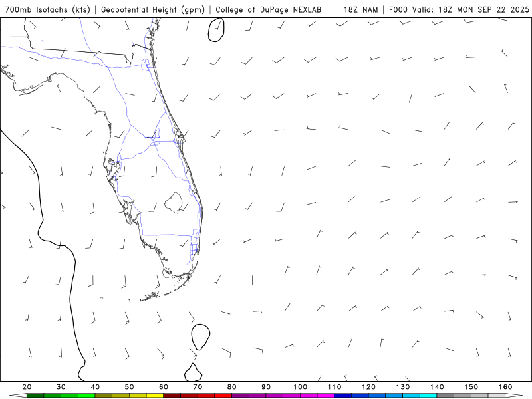Click the '18Z NAM' model run label
Viewport: 532px width, 399px height.
361,10
